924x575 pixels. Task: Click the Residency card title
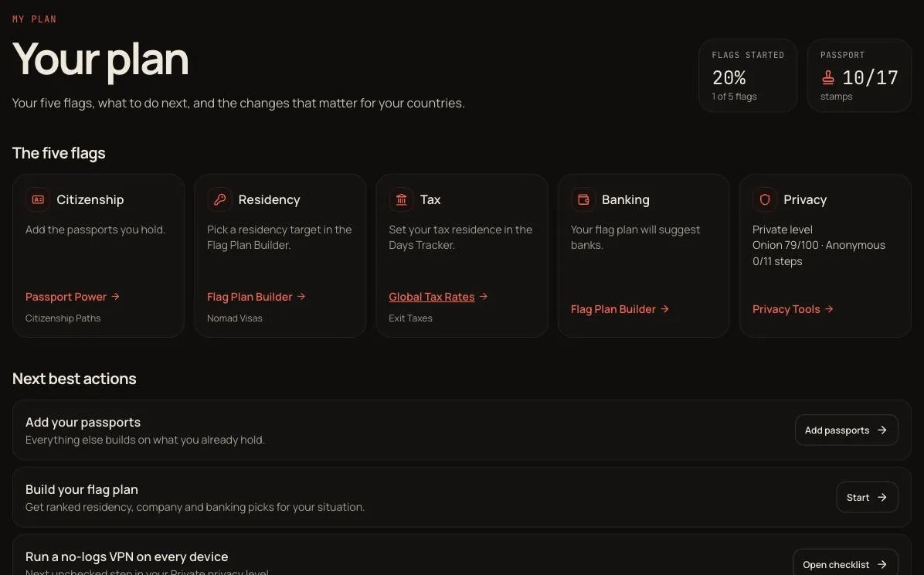click(270, 200)
